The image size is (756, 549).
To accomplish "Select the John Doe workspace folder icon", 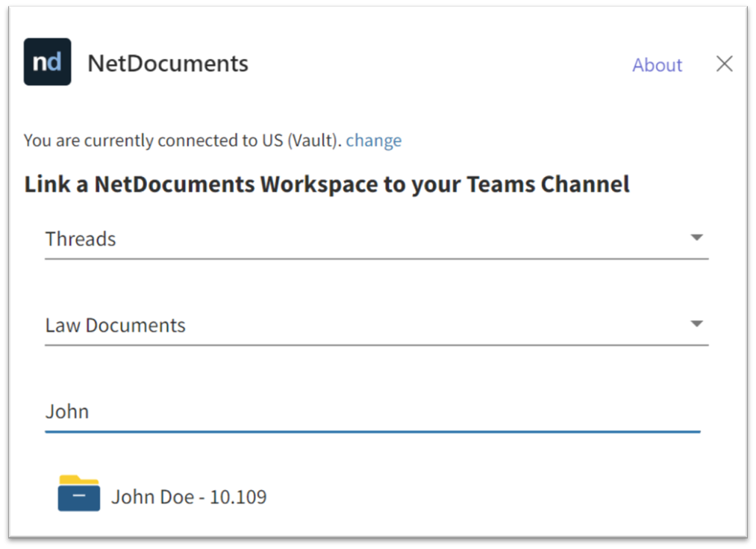I will [x=79, y=493].
